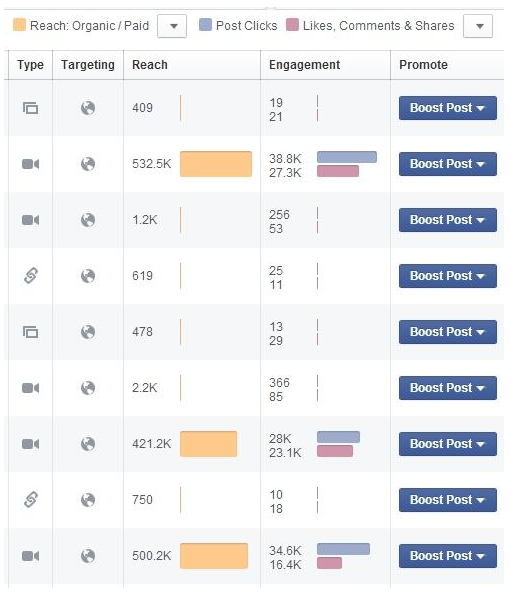The height and width of the screenshot is (595, 513).
Task: Open the Likes, Comments & Shares dropdown
Action: [478, 26]
